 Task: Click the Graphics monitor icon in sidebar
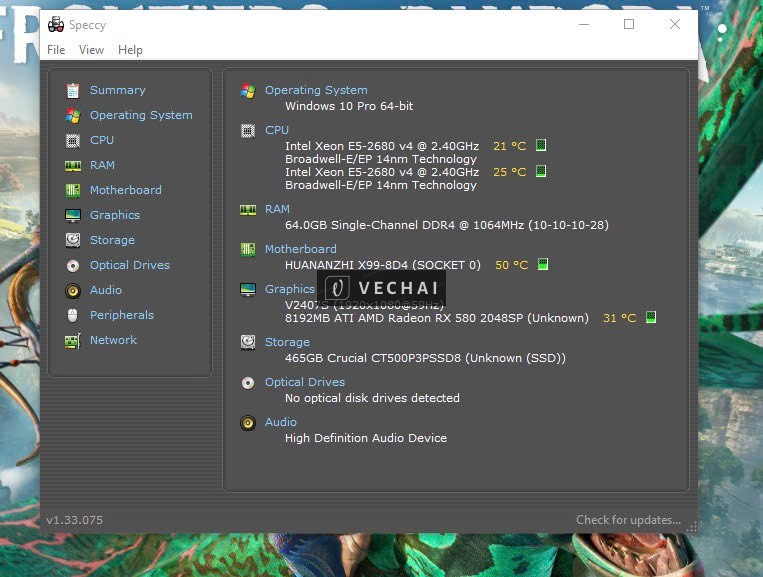coord(72,215)
